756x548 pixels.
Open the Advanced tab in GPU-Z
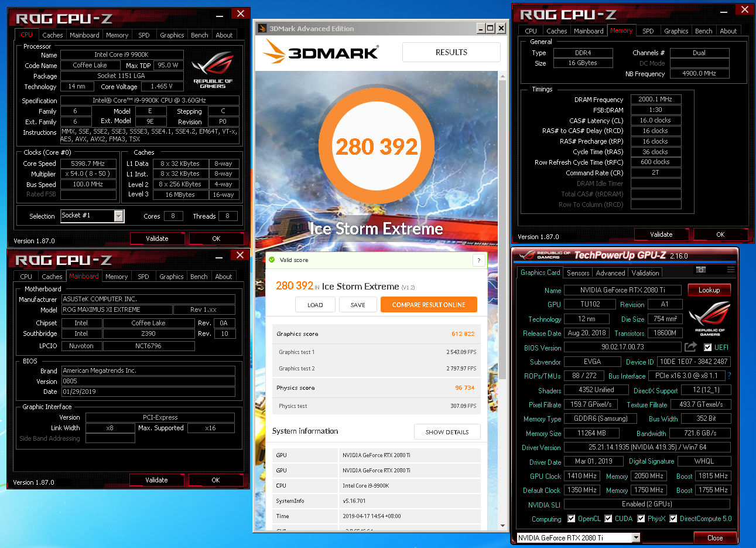610,273
